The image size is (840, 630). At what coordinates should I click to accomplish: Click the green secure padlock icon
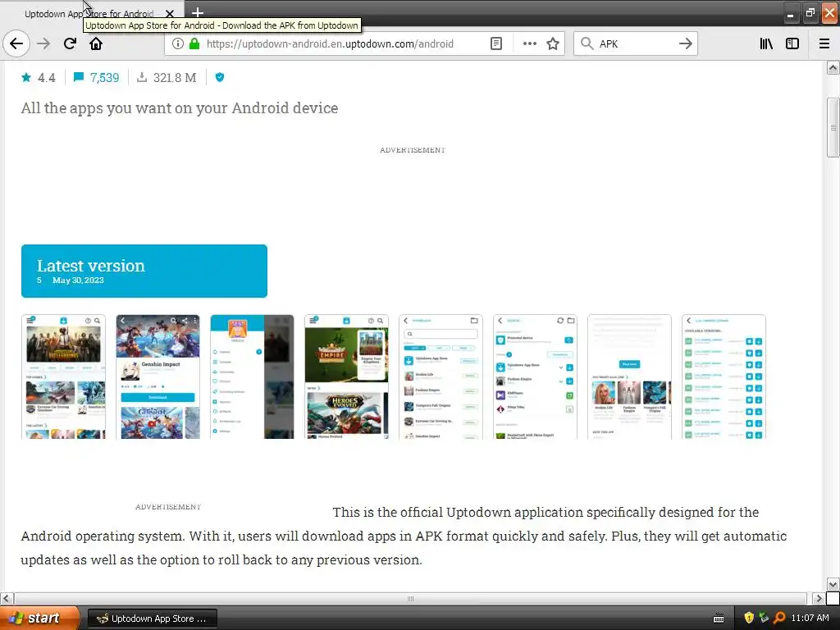[194, 44]
